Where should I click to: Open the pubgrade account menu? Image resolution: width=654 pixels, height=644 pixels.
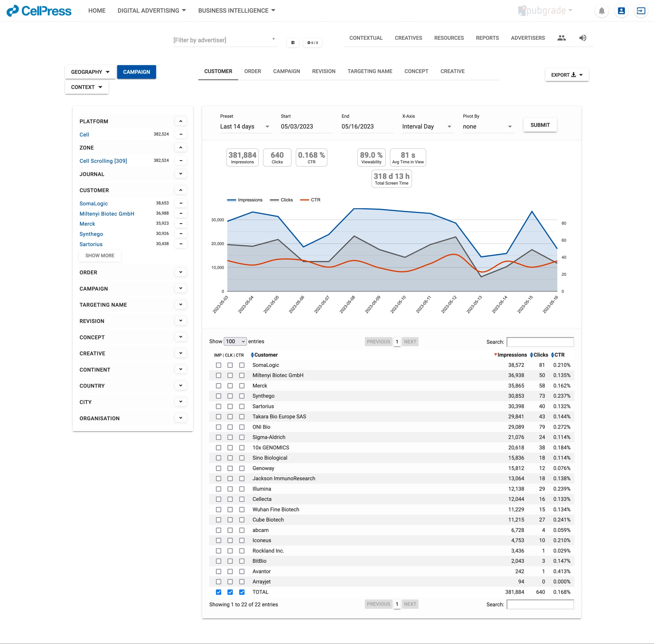[x=545, y=10]
